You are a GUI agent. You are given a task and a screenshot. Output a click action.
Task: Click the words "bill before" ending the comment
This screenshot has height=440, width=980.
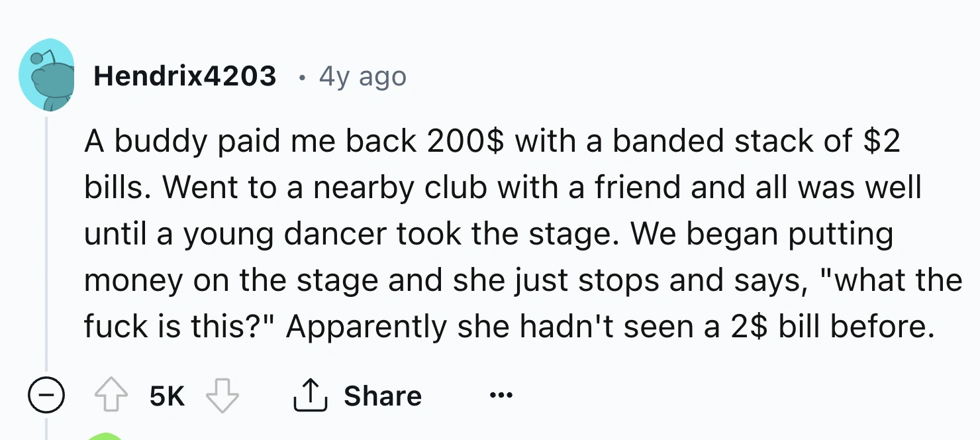856,327
